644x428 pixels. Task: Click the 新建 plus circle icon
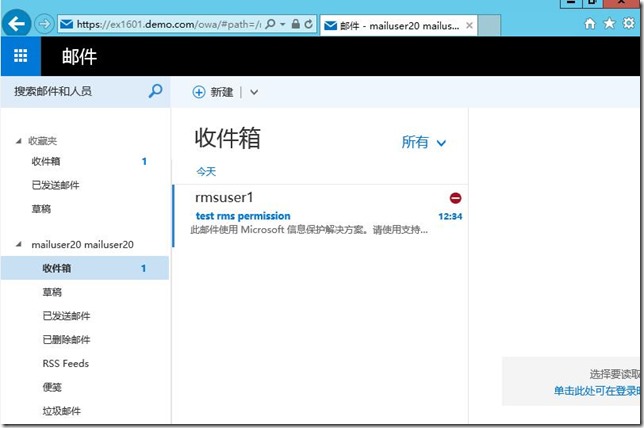point(199,92)
